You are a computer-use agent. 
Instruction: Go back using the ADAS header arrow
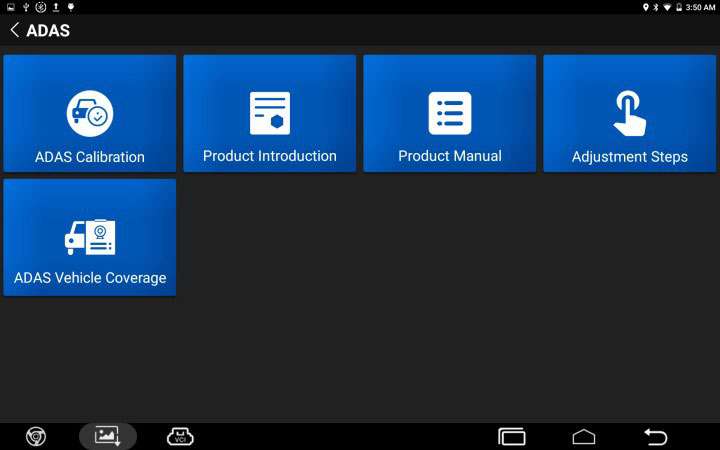pyautogui.click(x=15, y=30)
